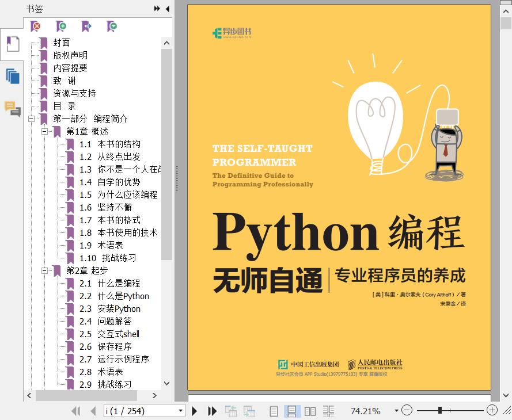The image size is (512, 420).
Task: Jump to the 1.3 bookmark entry
Action: point(120,169)
